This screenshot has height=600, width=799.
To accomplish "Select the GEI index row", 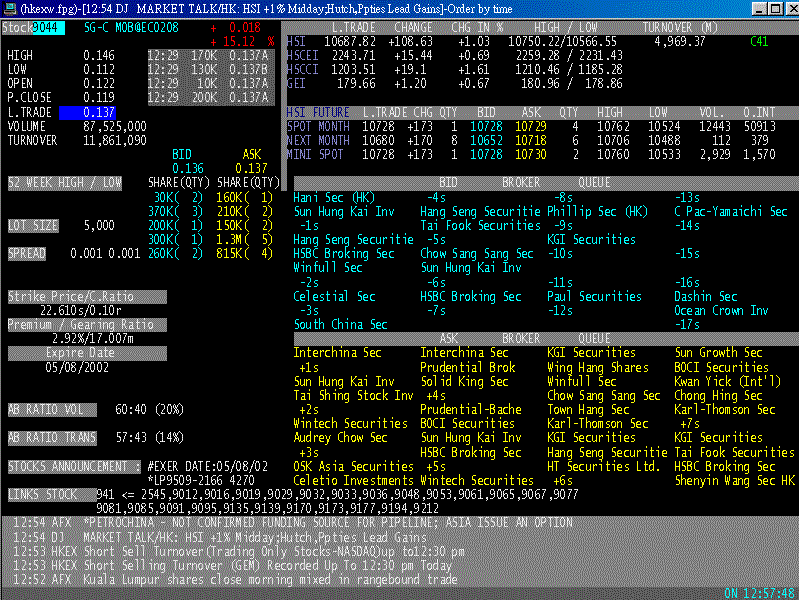I will (455, 84).
